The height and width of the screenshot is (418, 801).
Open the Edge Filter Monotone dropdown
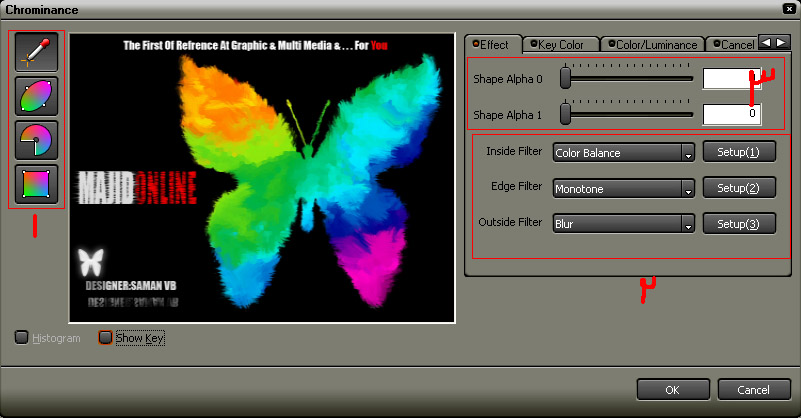624,189
